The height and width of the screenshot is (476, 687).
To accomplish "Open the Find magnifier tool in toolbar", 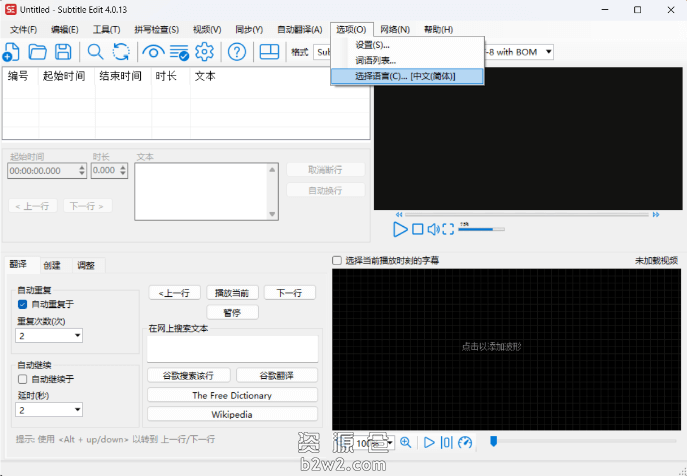I will [96, 52].
